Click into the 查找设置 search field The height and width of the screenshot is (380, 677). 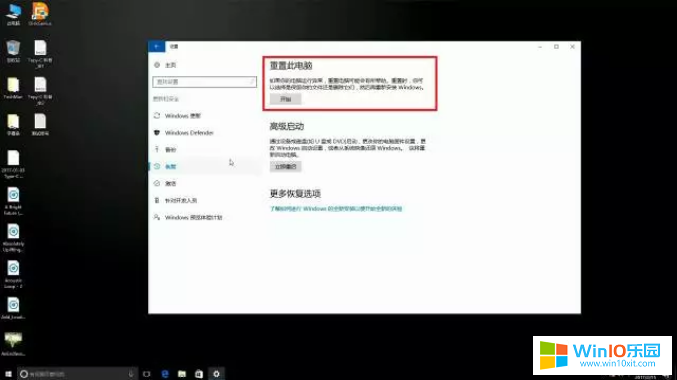pyautogui.click(x=204, y=82)
